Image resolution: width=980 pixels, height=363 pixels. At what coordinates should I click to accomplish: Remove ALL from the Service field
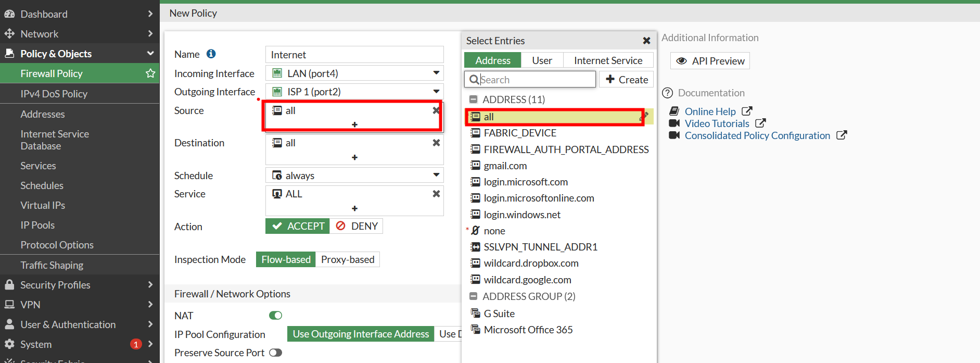(x=436, y=194)
